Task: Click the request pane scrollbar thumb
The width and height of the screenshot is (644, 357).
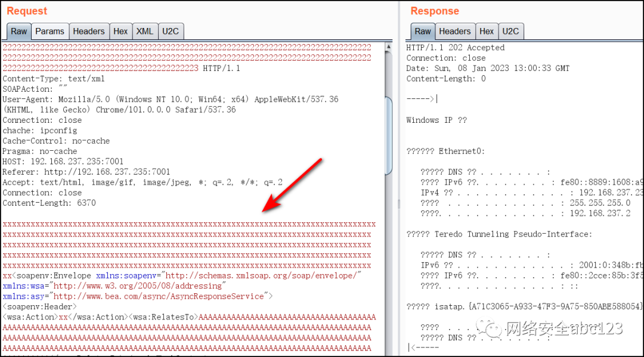Action: coord(389,136)
